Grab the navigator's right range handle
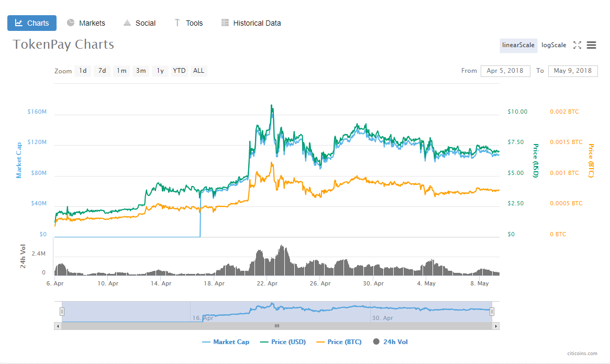 click(x=492, y=312)
